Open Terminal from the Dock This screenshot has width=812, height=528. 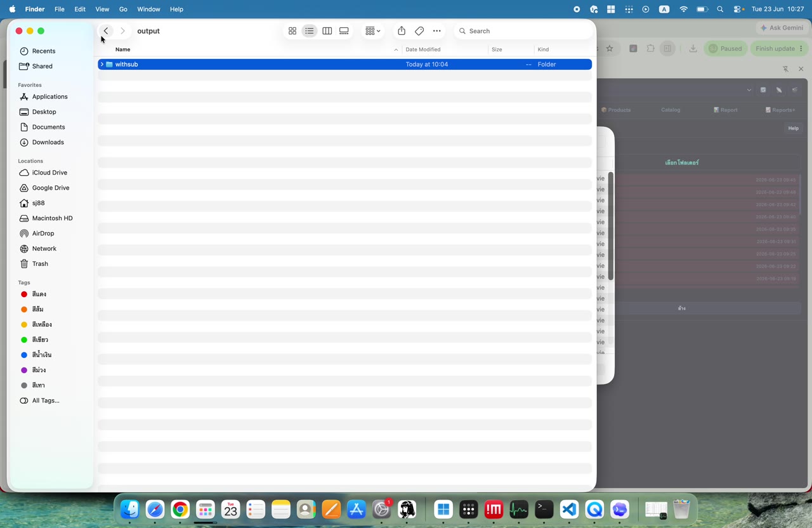[544, 510]
